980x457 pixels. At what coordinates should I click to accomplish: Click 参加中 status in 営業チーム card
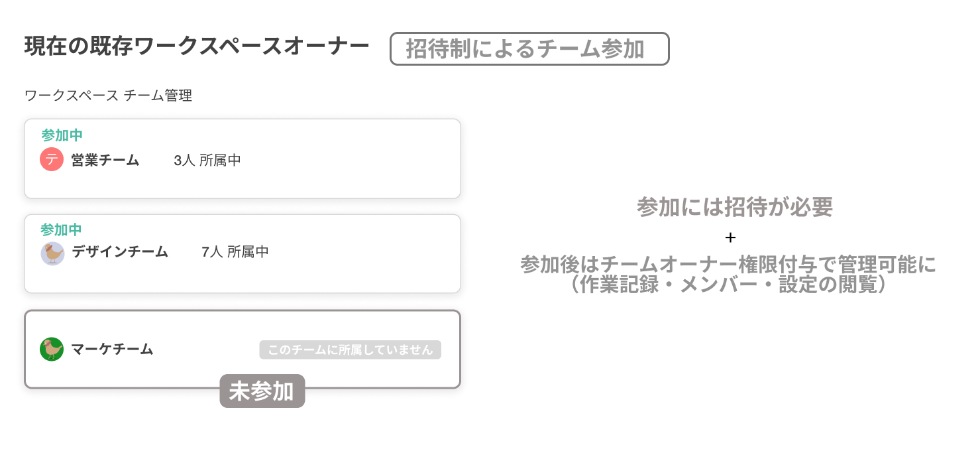tap(62, 135)
